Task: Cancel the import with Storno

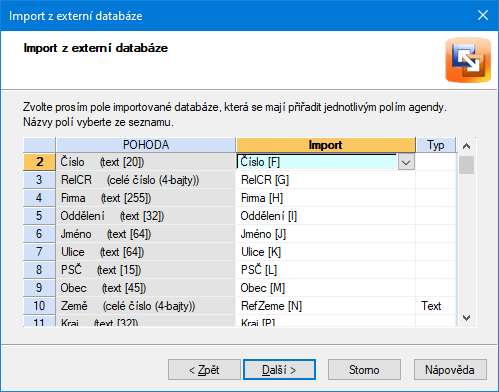Action: (x=364, y=369)
